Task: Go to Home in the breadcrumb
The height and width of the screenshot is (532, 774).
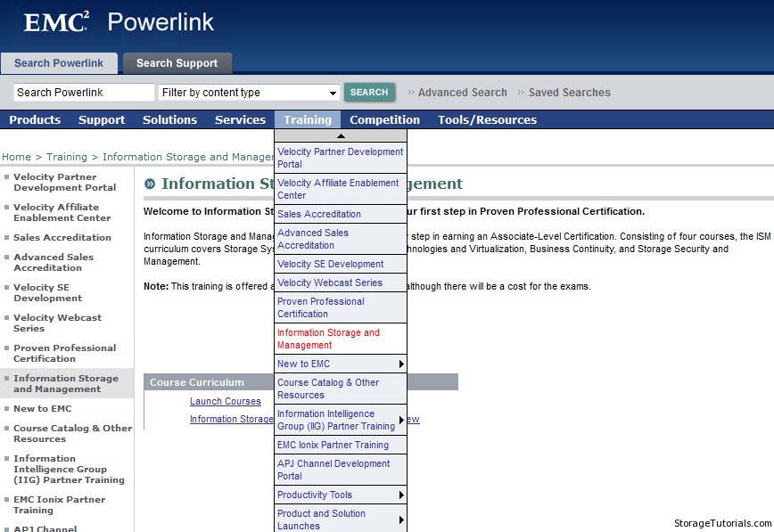Action: click(16, 157)
